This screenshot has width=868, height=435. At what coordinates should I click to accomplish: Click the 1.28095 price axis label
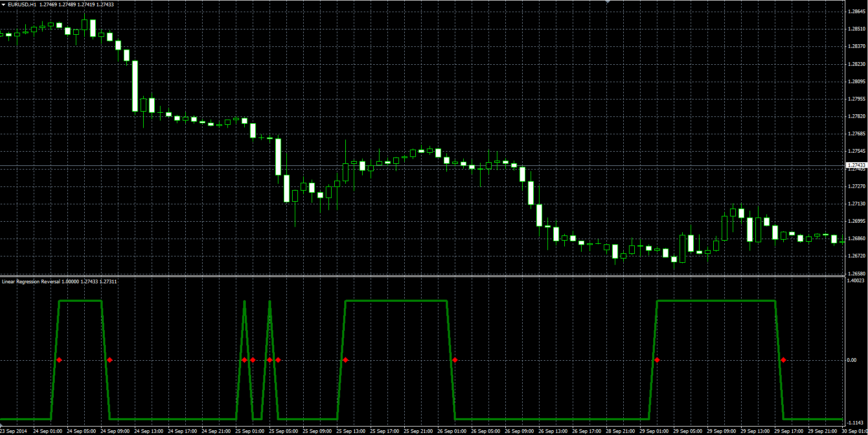tap(857, 82)
